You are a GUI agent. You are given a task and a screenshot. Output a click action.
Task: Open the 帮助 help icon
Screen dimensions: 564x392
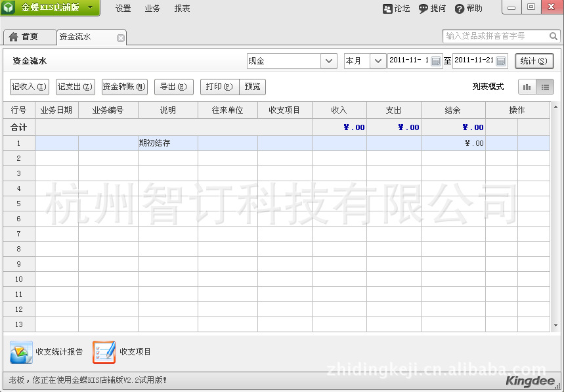460,9
